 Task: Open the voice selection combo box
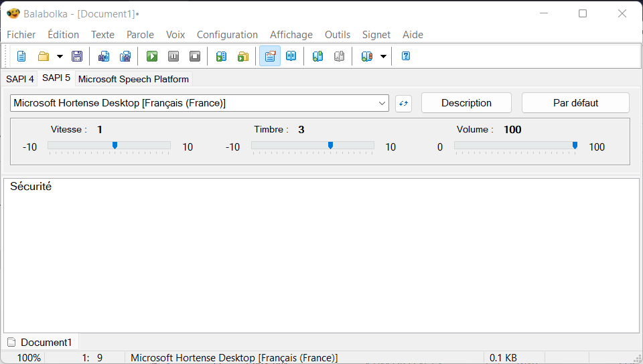[200, 103]
